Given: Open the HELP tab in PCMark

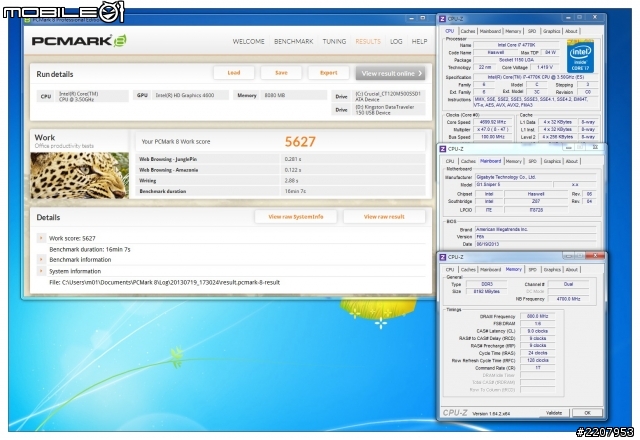Looking at the screenshot, I should [419, 41].
